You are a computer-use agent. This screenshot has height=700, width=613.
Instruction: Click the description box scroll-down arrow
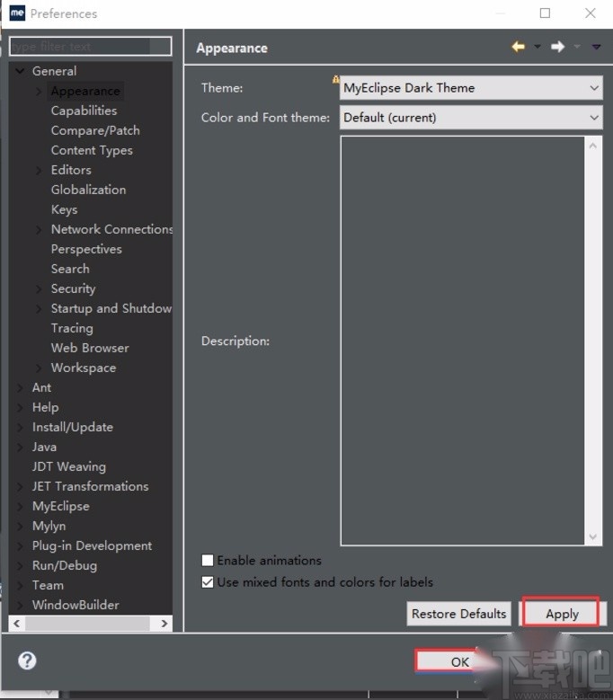[593, 536]
